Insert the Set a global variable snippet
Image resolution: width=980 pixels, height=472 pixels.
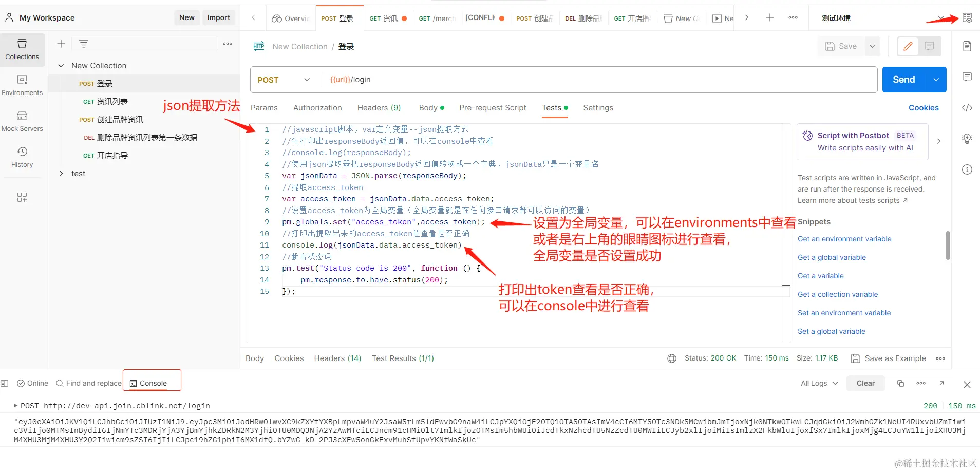[x=831, y=331]
